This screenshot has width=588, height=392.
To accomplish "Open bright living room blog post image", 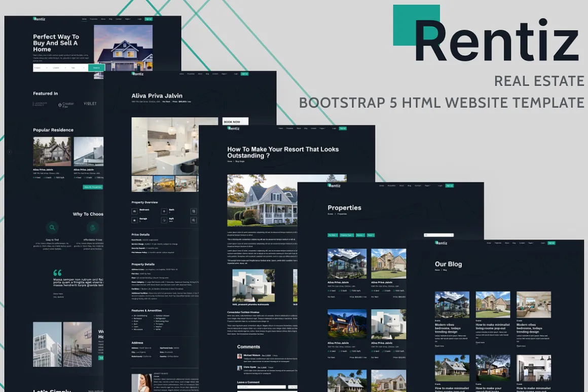I will (534, 305).
